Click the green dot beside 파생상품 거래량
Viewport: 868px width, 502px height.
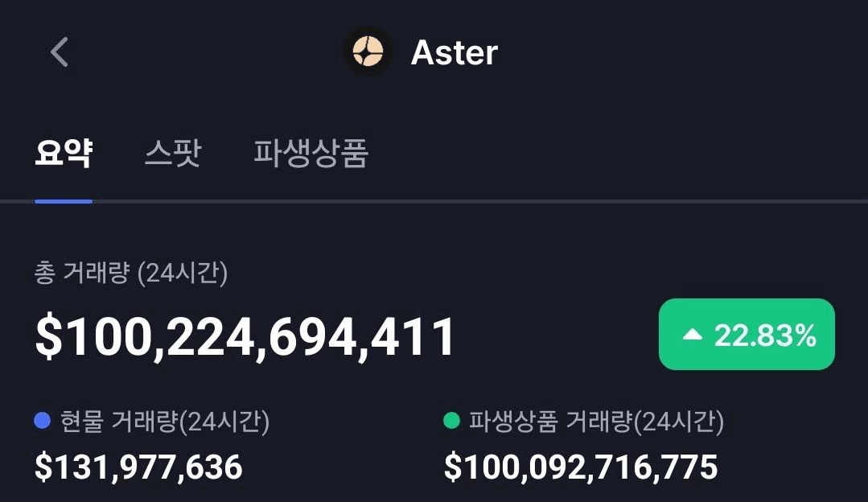[x=451, y=421]
